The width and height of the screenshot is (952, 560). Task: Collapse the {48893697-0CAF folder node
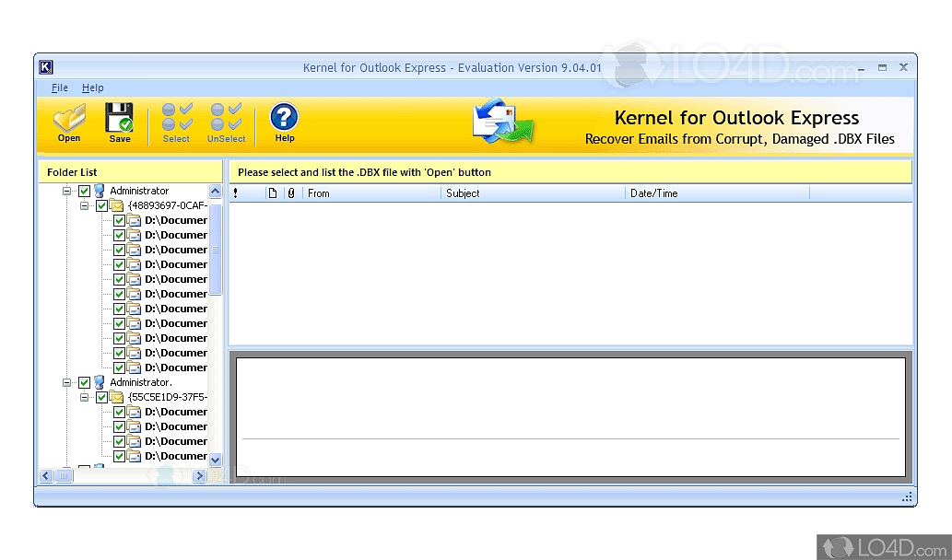pos(85,205)
